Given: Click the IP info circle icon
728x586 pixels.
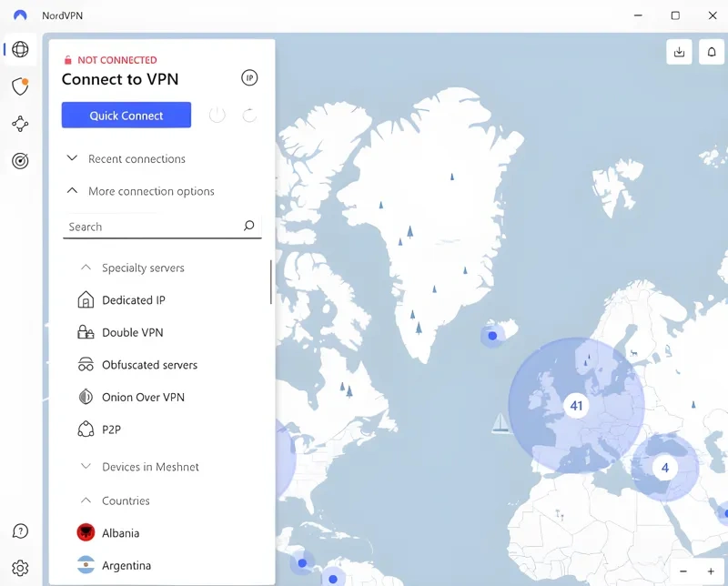Looking at the screenshot, I should click(x=249, y=78).
